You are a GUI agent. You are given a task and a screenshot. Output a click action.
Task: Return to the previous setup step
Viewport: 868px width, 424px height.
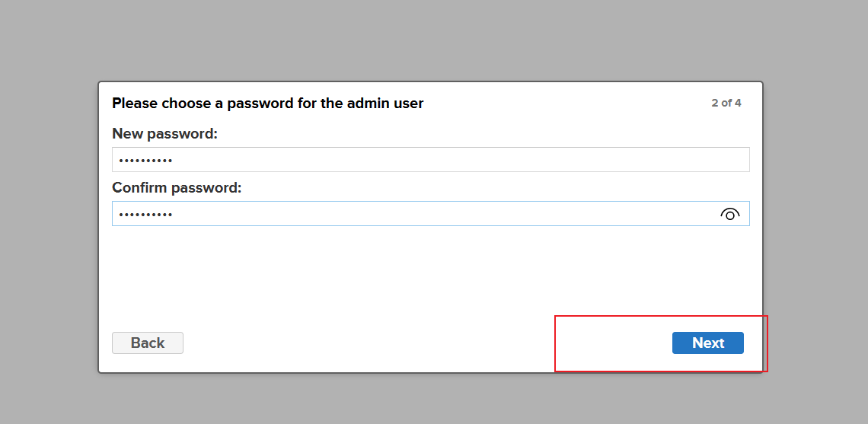148,343
